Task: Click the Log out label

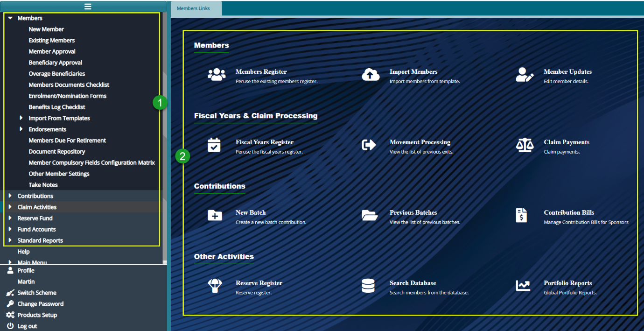Action: click(28, 326)
